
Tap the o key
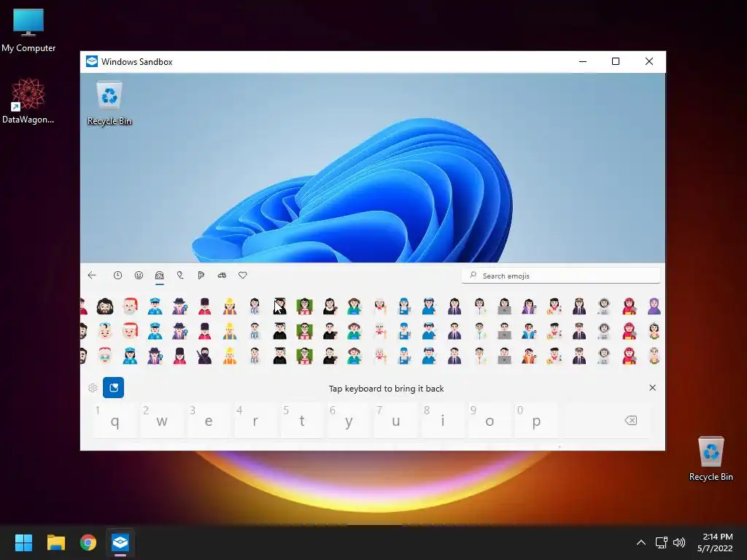click(489, 421)
